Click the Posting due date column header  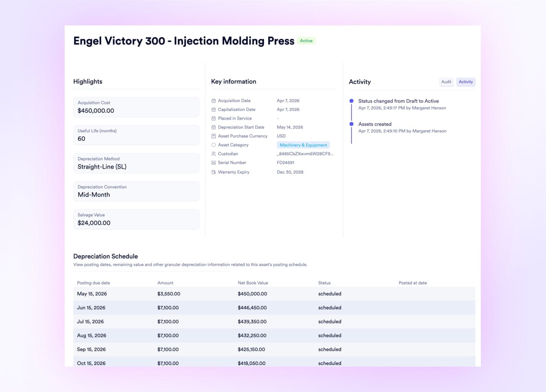[93, 283]
